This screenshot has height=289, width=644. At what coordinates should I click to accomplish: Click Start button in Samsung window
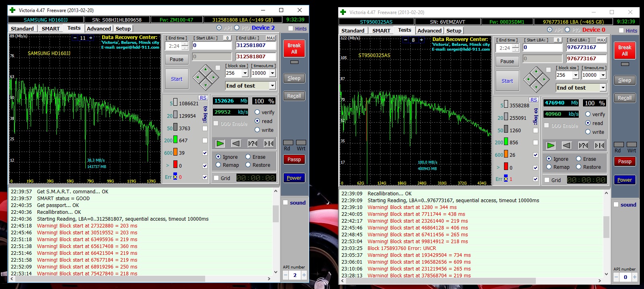pyautogui.click(x=177, y=79)
